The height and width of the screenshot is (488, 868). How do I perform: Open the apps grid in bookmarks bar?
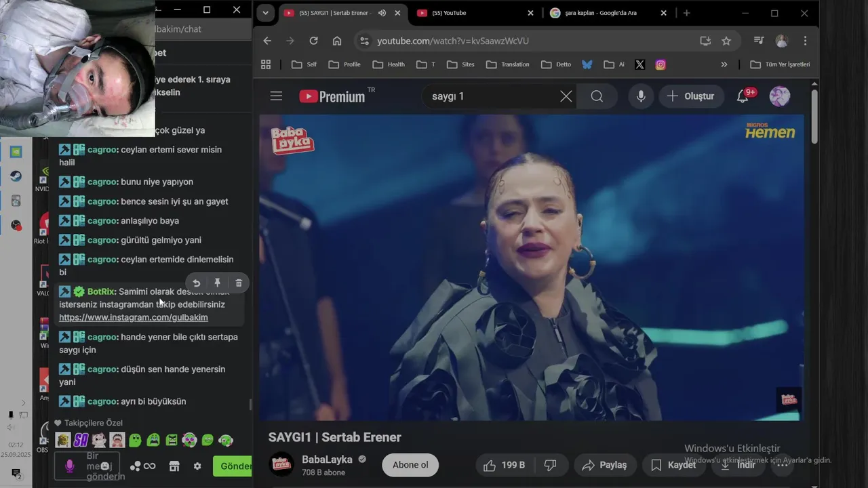pyautogui.click(x=266, y=64)
